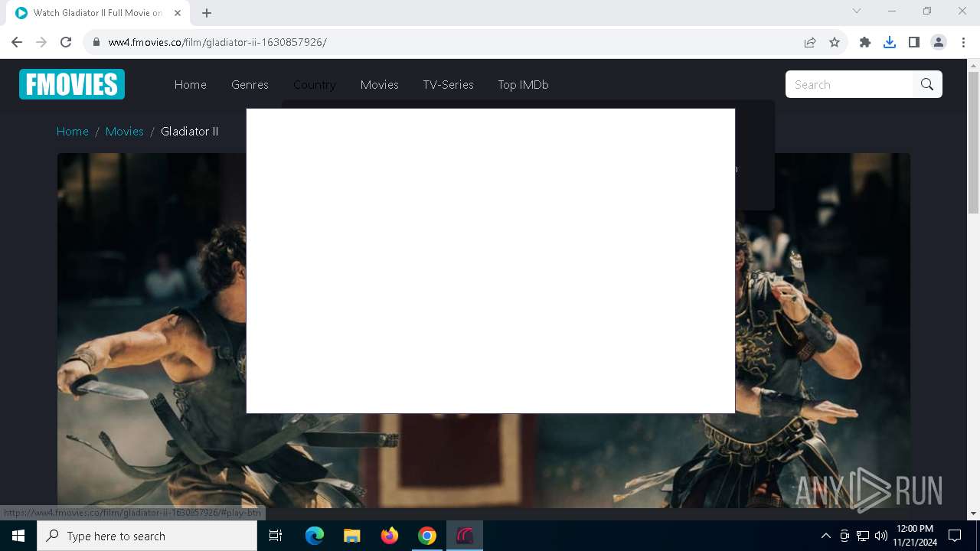Go back in the browser
Viewport: 980px width, 551px height.
pos(17,42)
